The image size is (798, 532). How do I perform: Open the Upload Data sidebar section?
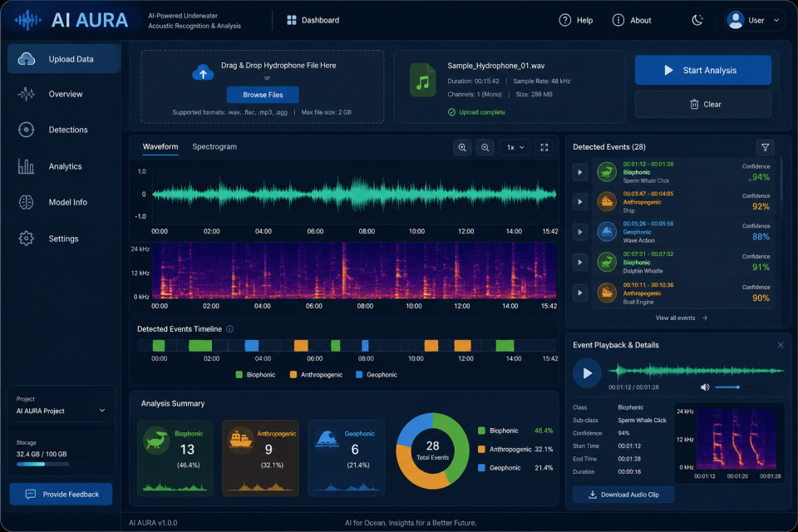pyautogui.click(x=64, y=59)
